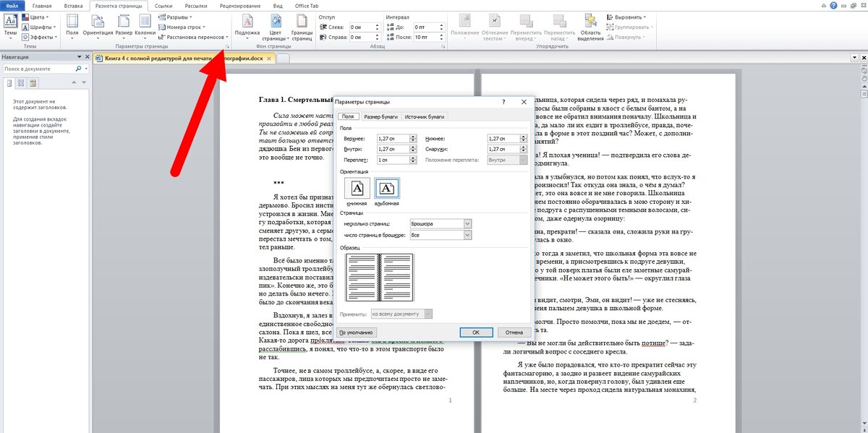Select альбомная orientation in the dialog

pos(387,189)
